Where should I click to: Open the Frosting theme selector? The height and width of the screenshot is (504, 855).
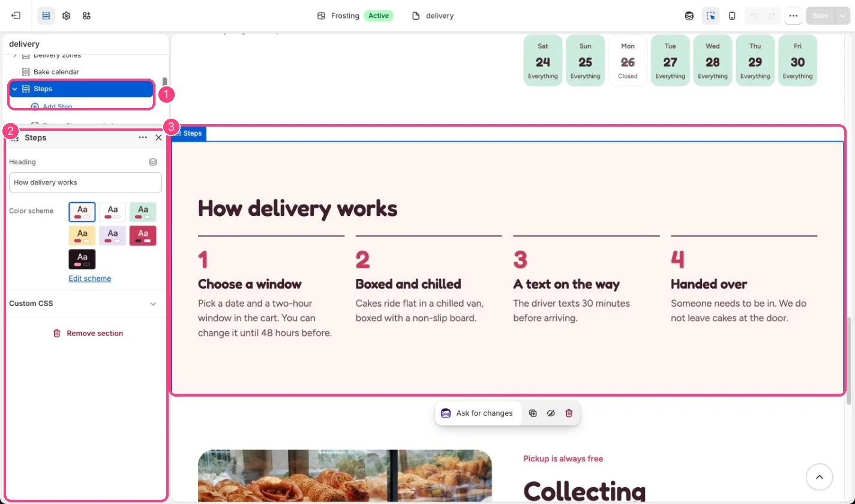coord(355,16)
